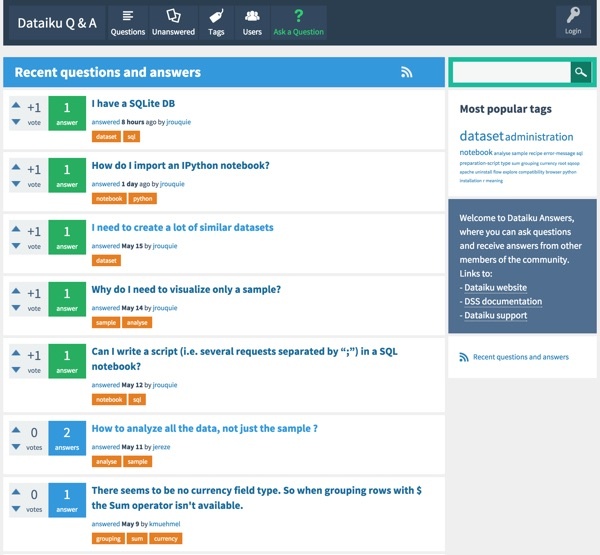This screenshot has width=600, height=555.
Task: Open the Dataiku support link
Action: [496, 315]
